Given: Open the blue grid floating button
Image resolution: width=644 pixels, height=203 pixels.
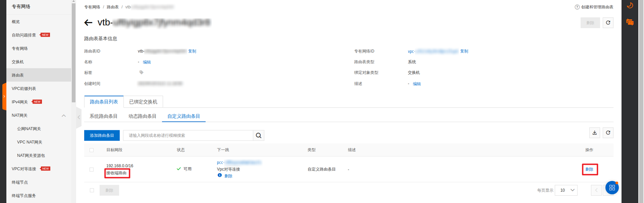Looking at the screenshot, I should pos(612,187).
